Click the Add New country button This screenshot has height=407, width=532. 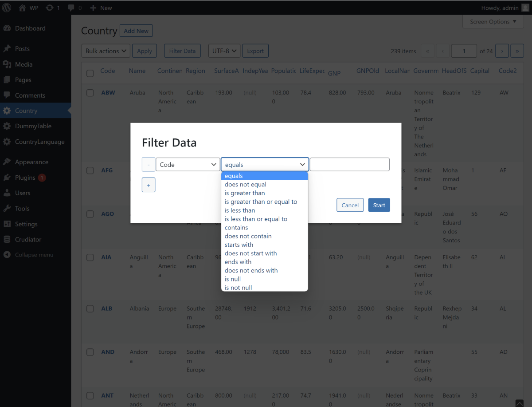136,31
